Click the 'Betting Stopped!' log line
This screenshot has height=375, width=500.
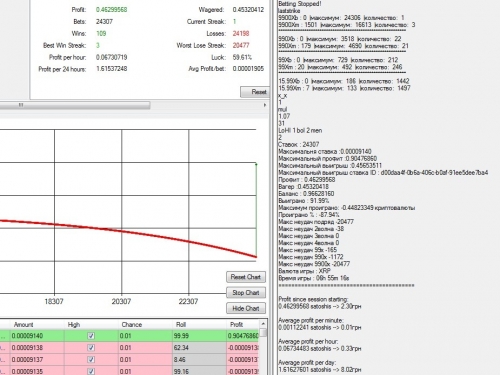click(x=300, y=4)
